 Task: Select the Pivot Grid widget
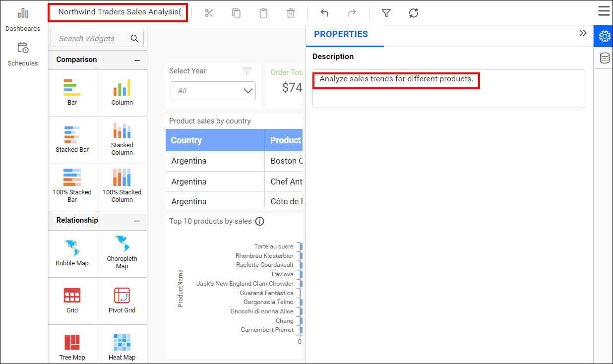tap(122, 300)
